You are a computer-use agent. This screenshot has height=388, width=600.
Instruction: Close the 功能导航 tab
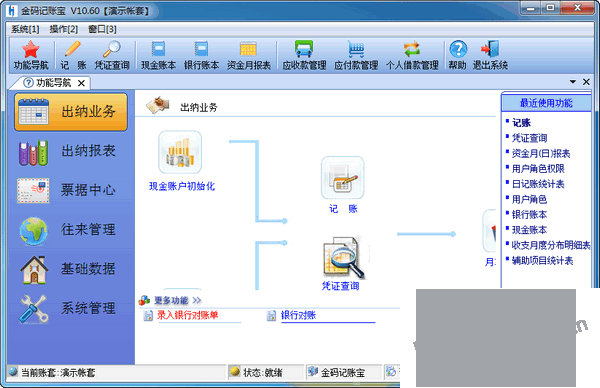(81, 83)
